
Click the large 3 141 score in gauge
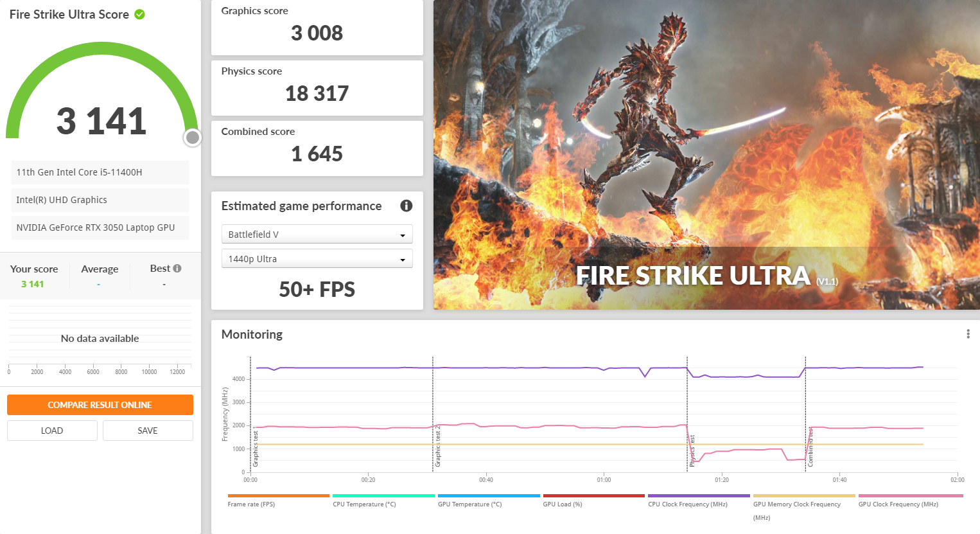point(101,121)
